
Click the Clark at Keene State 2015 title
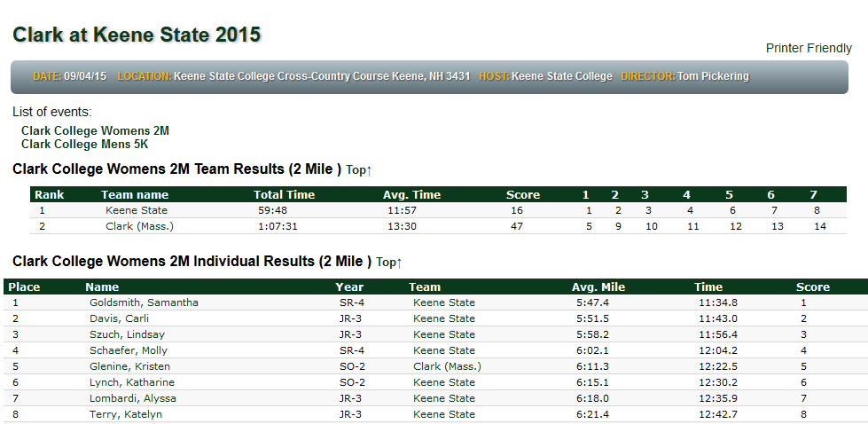[x=137, y=35]
